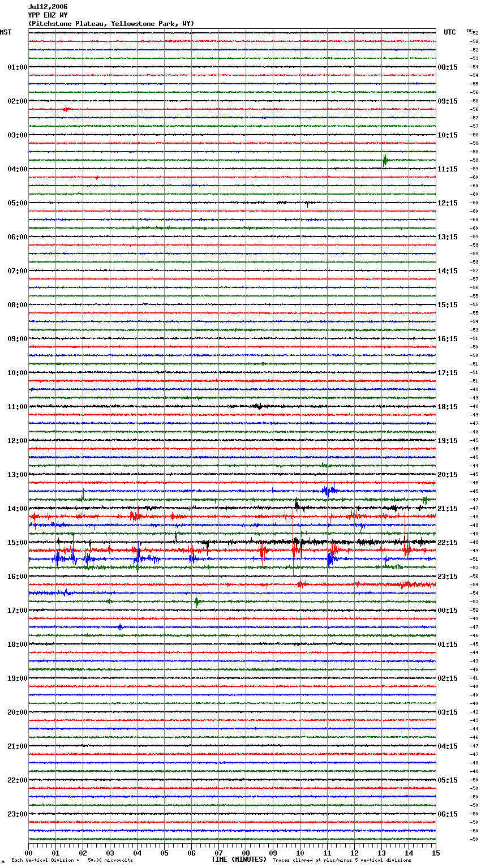Click the 18:15 UTC time label
The image size is (481, 868).
pos(448,407)
